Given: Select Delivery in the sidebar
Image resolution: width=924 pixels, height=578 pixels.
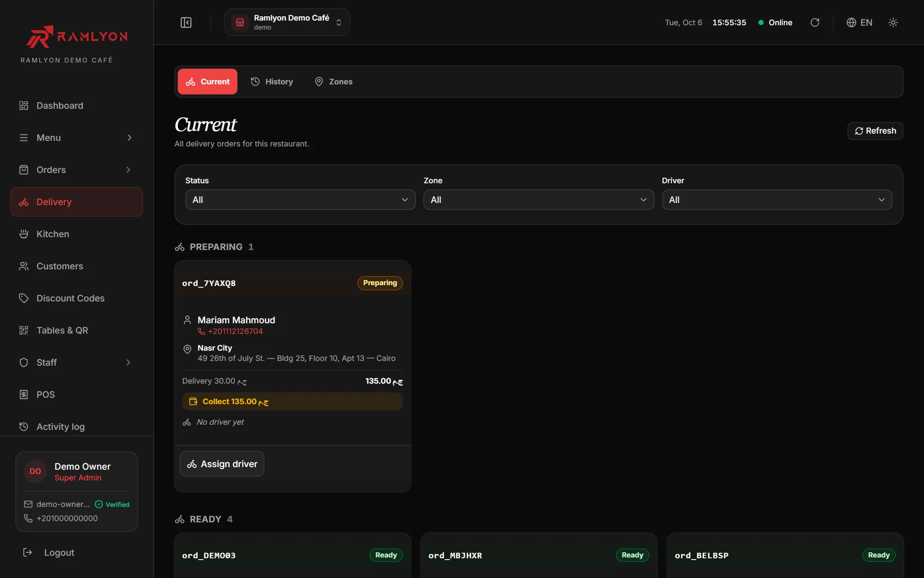Looking at the screenshot, I should [x=77, y=202].
